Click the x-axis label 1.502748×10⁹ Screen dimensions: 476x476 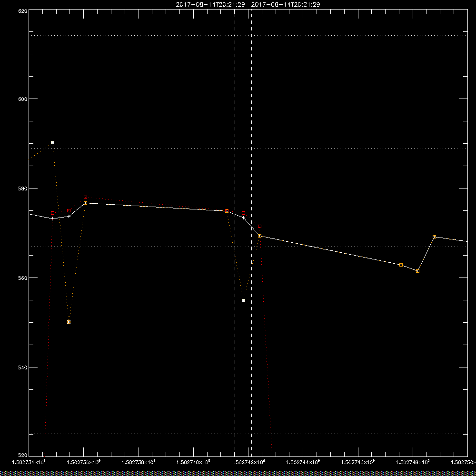point(413,462)
